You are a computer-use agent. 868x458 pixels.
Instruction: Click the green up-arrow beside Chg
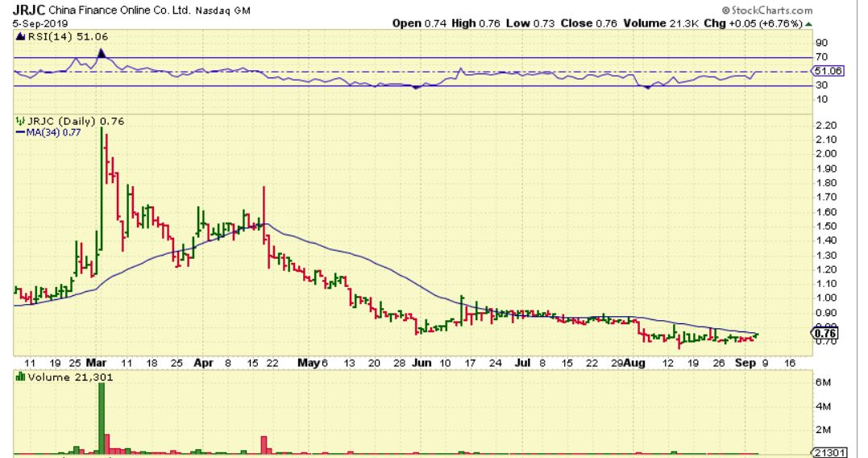point(809,24)
